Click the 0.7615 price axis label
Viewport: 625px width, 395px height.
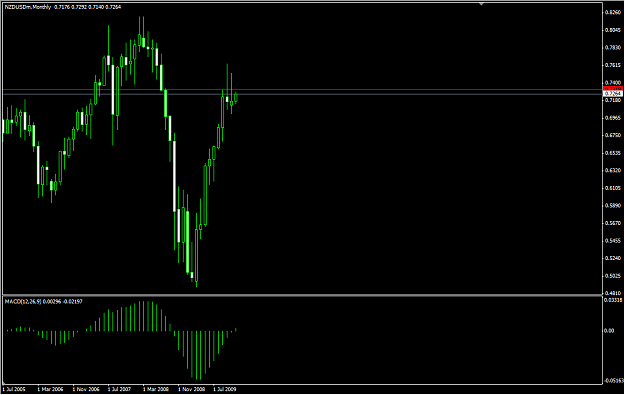pos(613,65)
